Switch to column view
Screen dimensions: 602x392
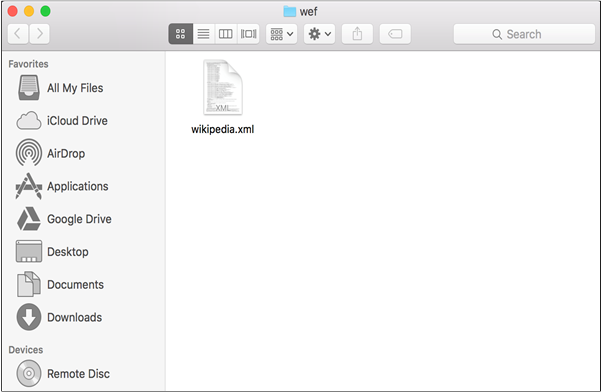point(226,34)
